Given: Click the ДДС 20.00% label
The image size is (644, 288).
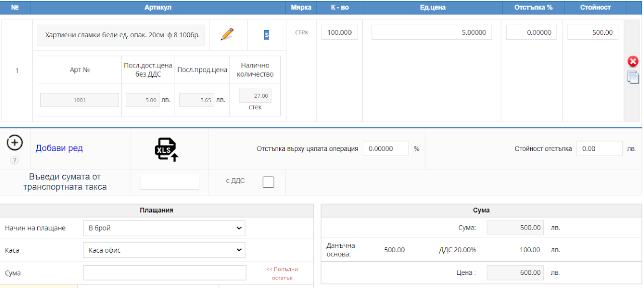Looking at the screenshot, I should (x=457, y=250).
